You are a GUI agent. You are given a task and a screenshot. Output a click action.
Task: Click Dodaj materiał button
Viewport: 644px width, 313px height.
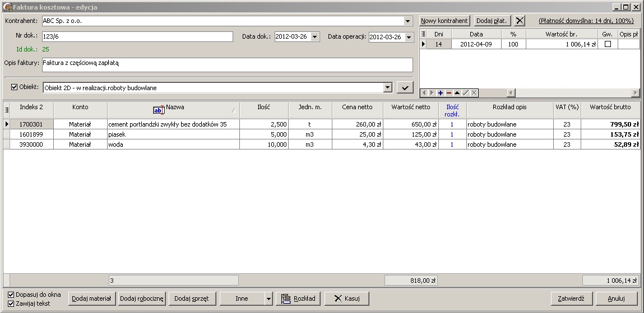[91, 298]
